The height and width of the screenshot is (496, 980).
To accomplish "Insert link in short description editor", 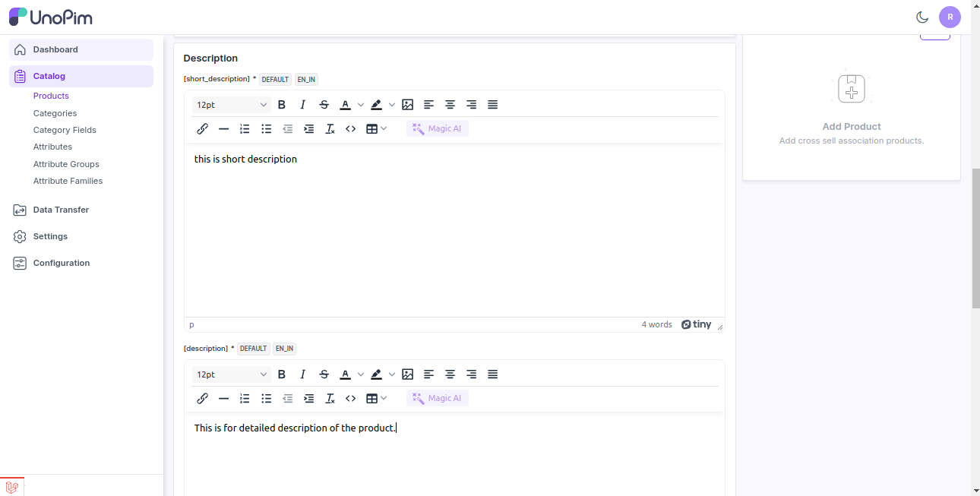I will [x=203, y=129].
